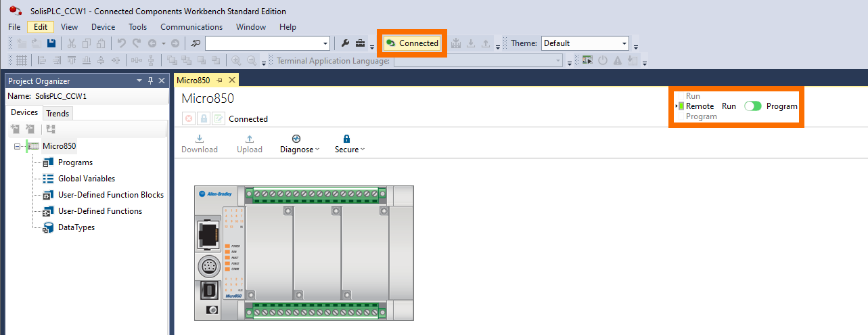Screen dimensions: 868x335
Task: Click the Micro850 controller image
Action: [x=304, y=252]
